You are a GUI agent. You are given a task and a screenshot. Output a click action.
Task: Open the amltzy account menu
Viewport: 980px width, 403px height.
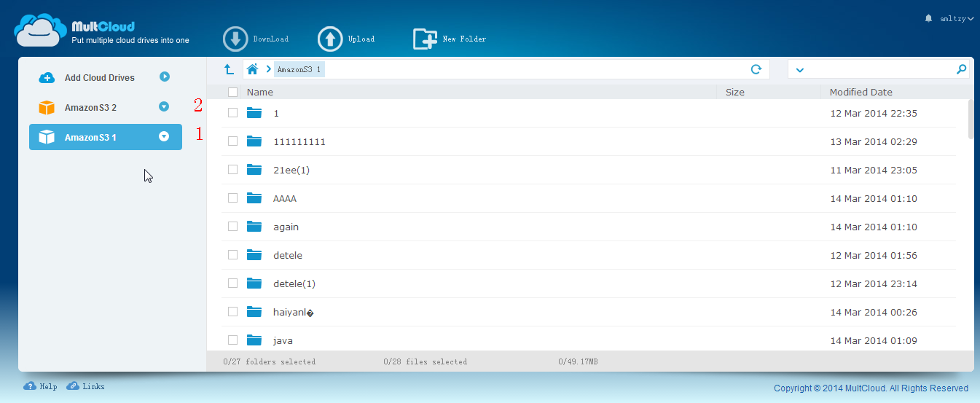click(x=955, y=19)
